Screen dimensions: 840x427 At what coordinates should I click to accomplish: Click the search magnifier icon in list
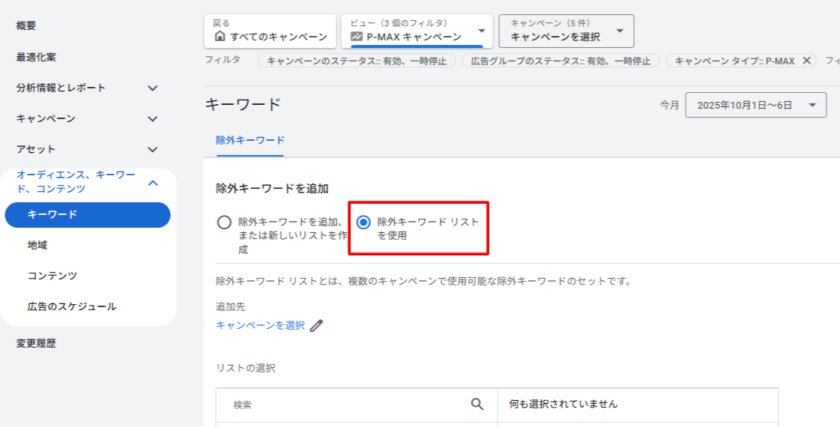477,404
